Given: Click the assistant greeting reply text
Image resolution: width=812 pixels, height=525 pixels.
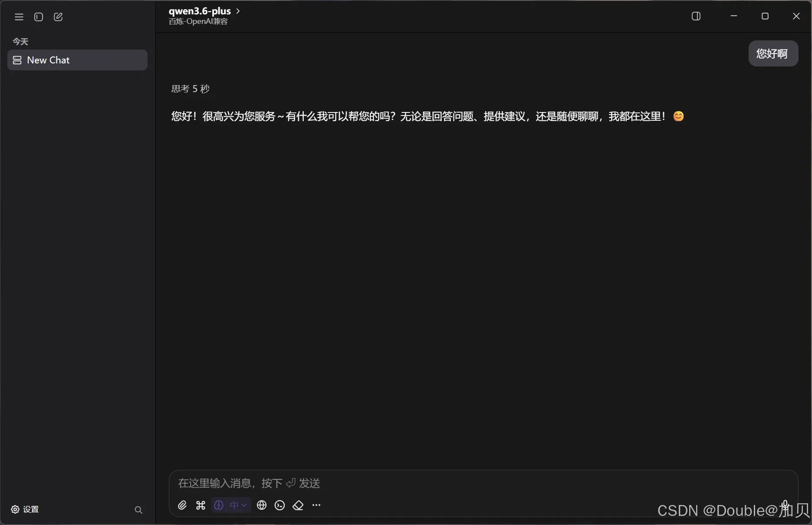Looking at the screenshot, I should (427, 116).
